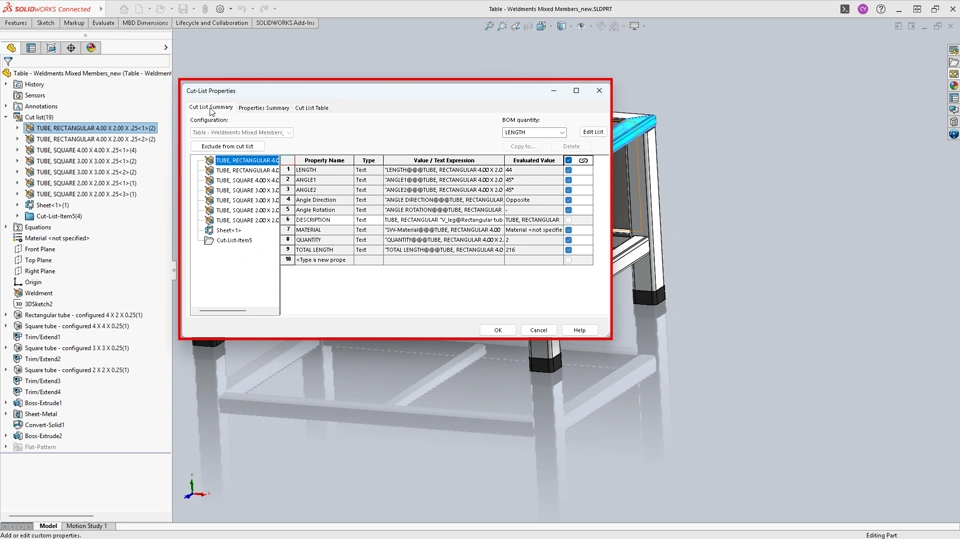Open the Help question mark icon
Image resolution: width=960 pixels, height=539 pixels.
pyautogui.click(x=880, y=9)
